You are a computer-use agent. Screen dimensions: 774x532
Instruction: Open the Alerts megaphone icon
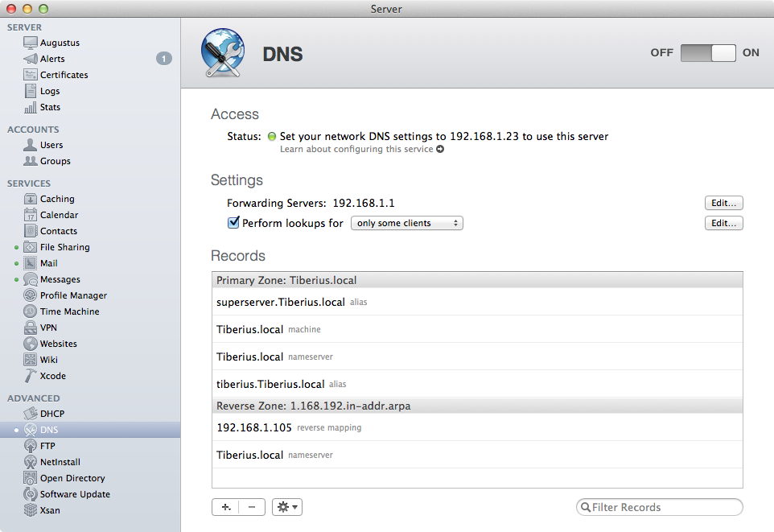pos(30,59)
